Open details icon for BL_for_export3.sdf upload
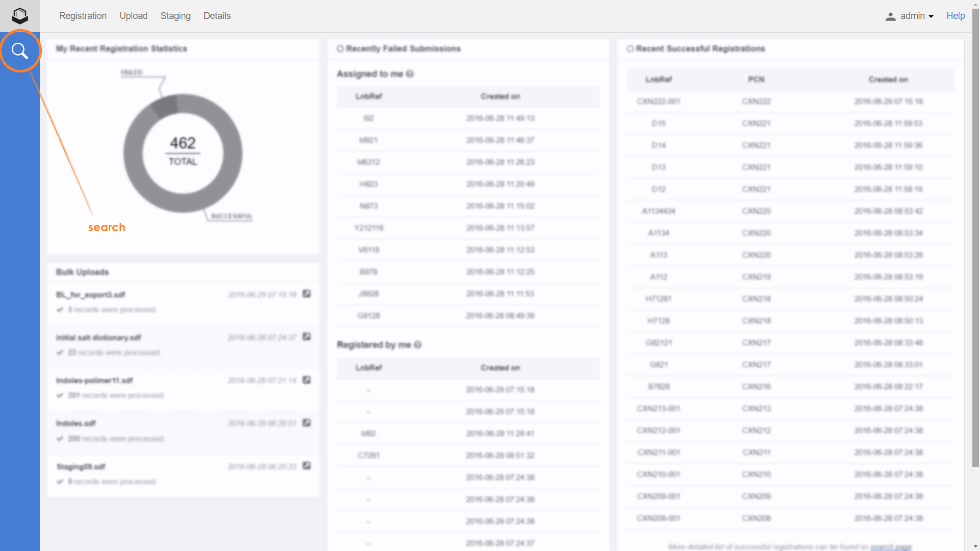This screenshot has width=980, height=551. coord(307,294)
